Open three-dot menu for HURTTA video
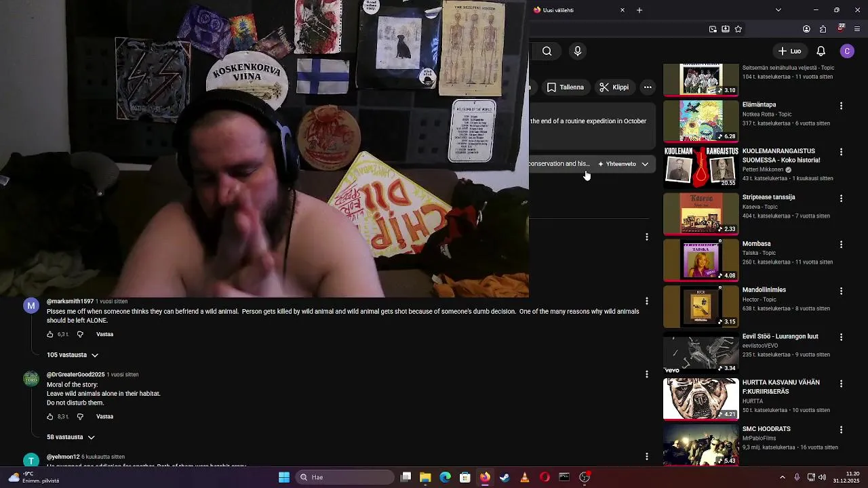 click(841, 384)
